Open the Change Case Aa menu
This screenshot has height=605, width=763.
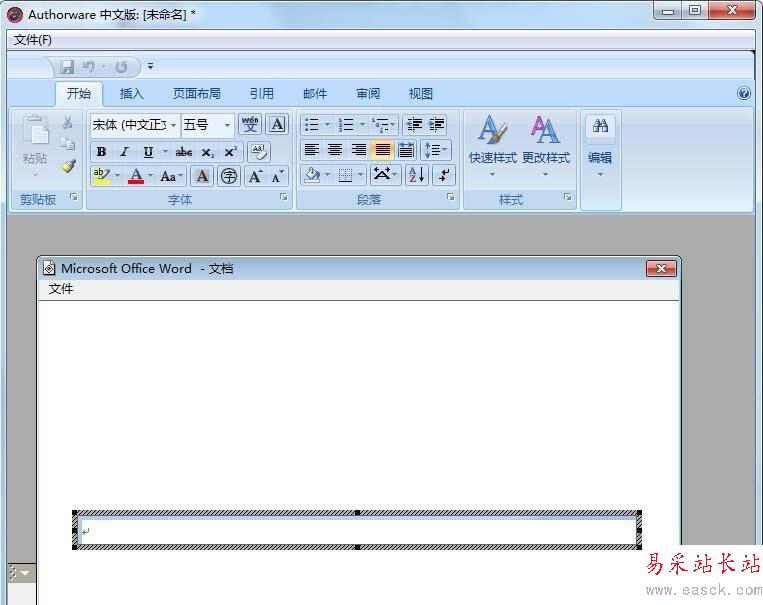click(171, 176)
